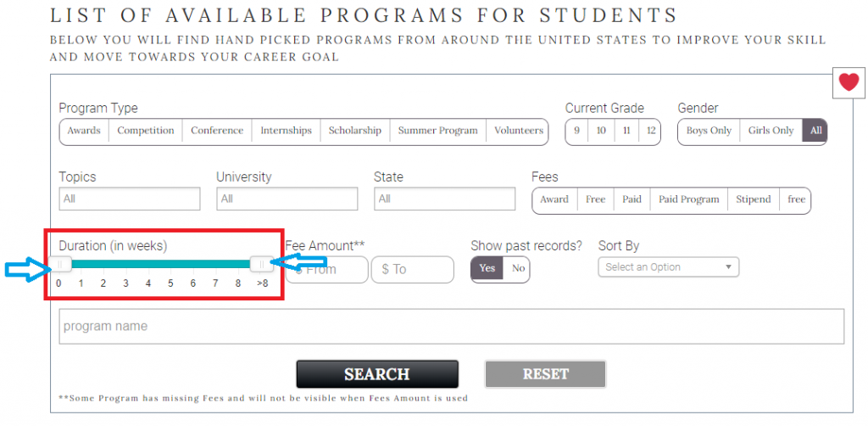The height and width of the screenshot is (426, 868).
Task: Select the Paid Program fees option
Action: tap(688, 199)
